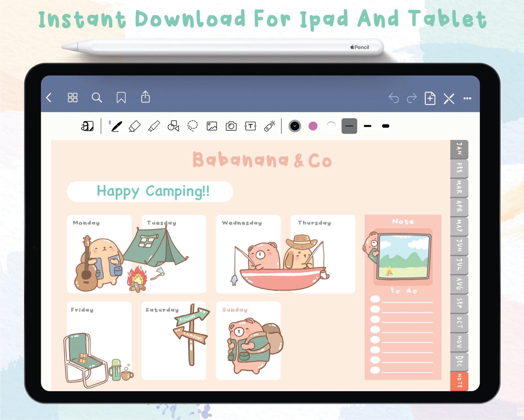
Task: Click the Friday day box
Action: tap(99, 341)
